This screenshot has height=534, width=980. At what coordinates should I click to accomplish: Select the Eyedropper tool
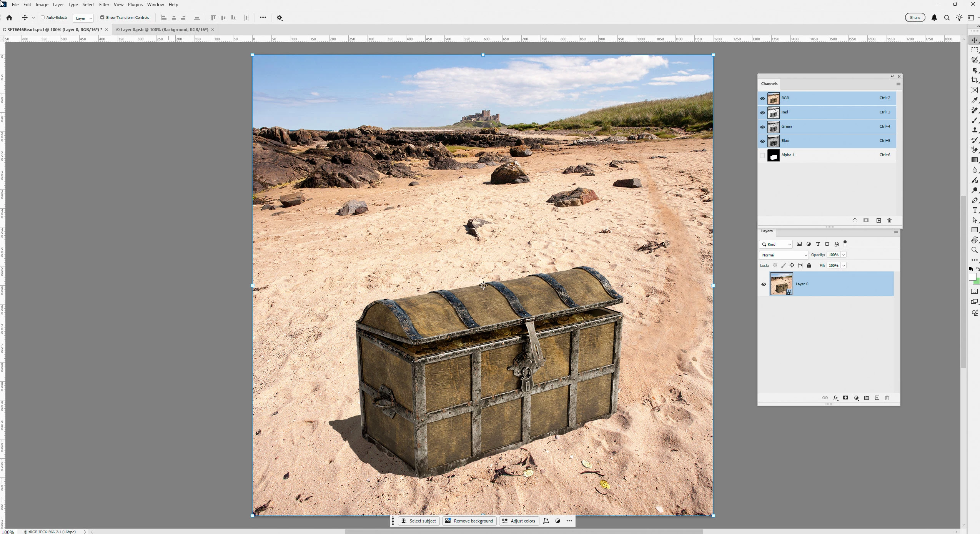pos(974,100)
